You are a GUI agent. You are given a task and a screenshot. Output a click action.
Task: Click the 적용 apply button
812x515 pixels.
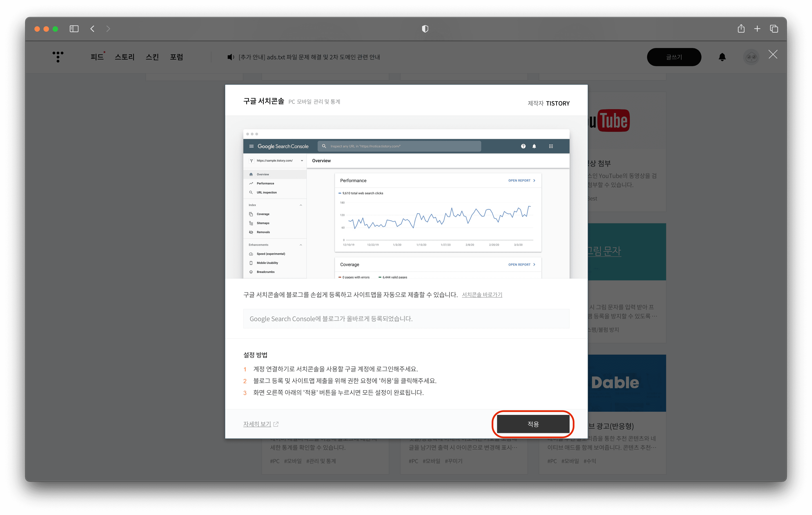pyautogui.click(x=533, y=424)
